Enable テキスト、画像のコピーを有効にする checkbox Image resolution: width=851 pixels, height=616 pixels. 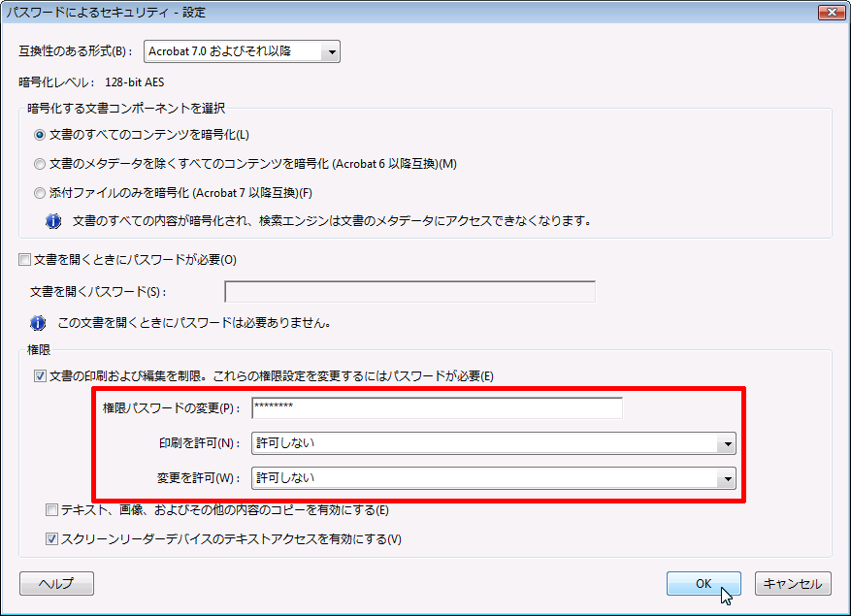[51, 510]
